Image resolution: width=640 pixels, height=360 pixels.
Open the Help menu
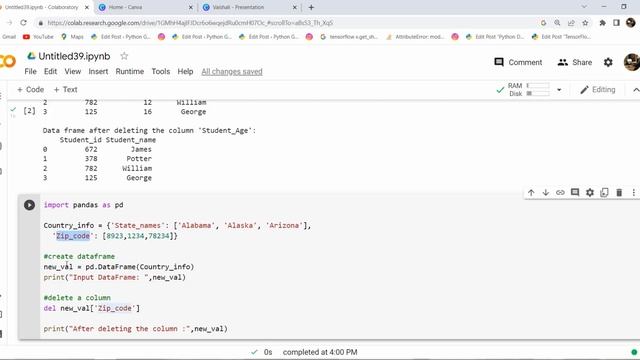coord(185,71)
